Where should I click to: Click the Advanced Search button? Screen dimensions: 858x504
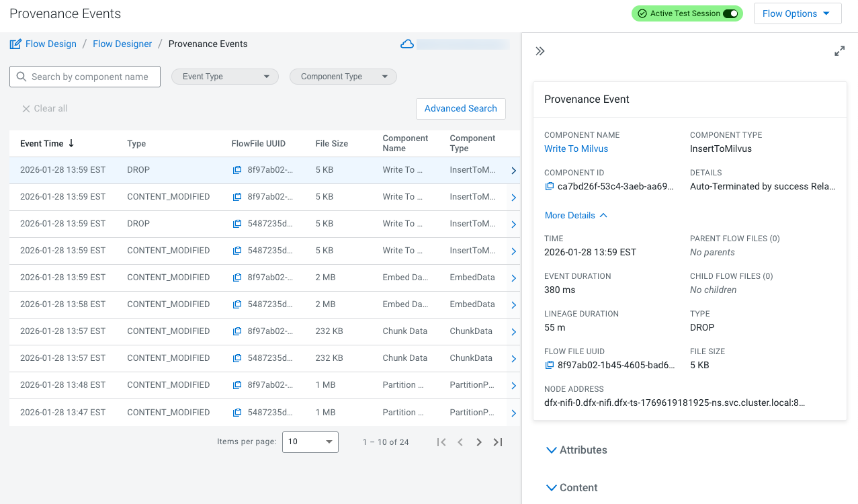click(460, 108)
